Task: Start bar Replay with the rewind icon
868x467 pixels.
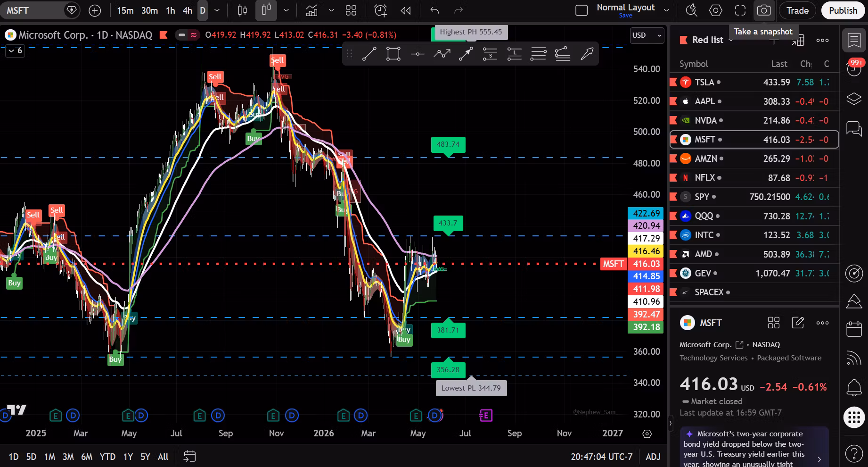Action: [x=405, y=10]
